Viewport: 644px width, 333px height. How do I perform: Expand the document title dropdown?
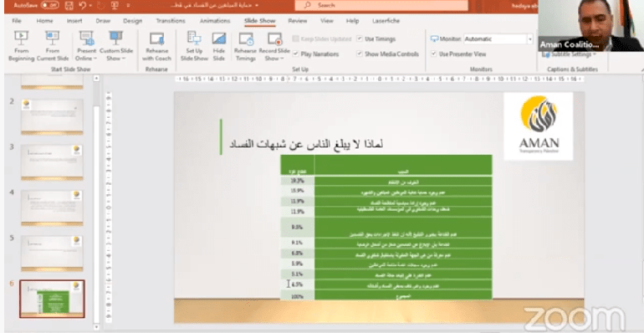click(257, 5)
